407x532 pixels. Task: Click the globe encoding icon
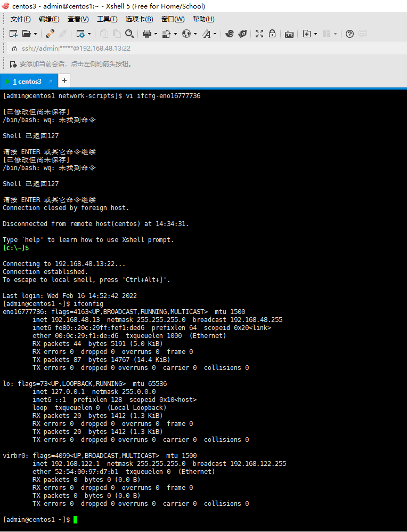coord(186,34)
